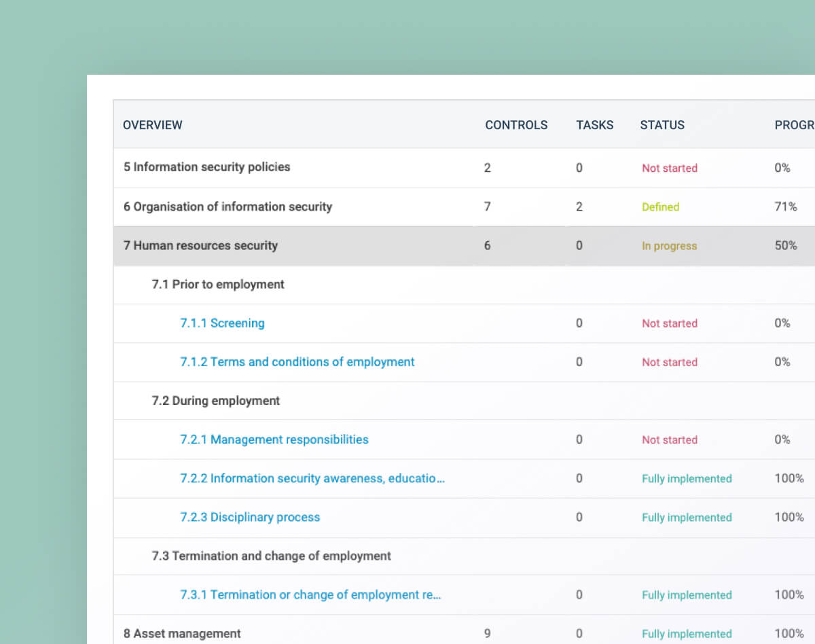
Task: Select the 7.2 During employment subsection
Action: tap(215, 401)
